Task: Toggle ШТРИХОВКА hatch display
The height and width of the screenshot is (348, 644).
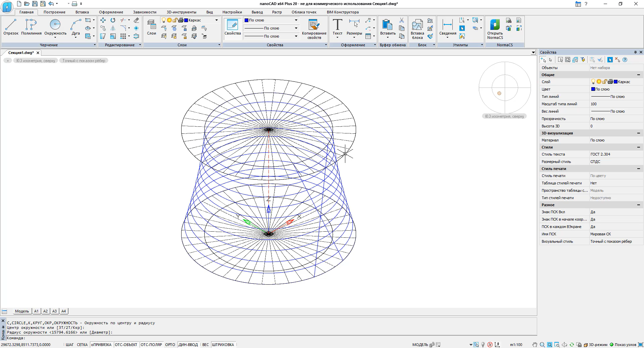Action: (223, 345)
